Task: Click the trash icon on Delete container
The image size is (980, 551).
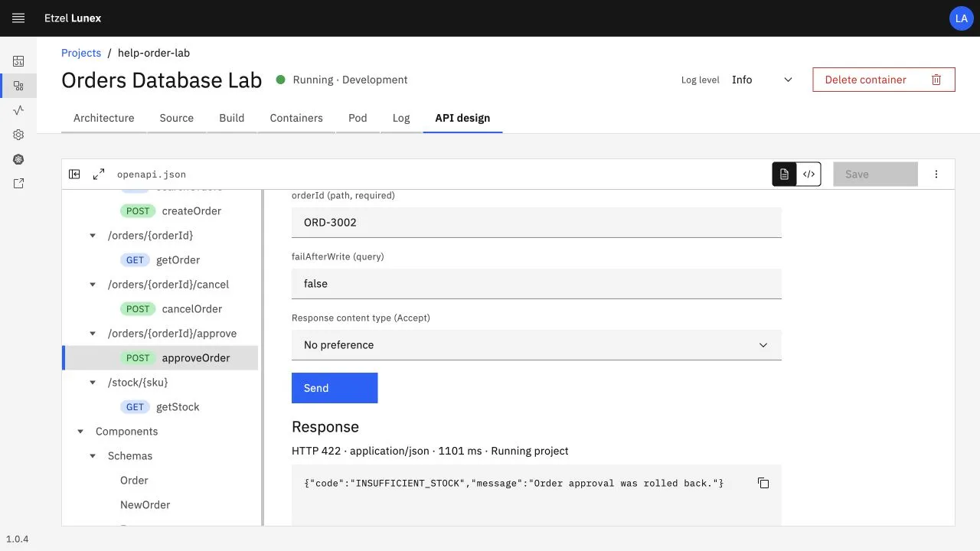Action: click(x=936, y=80)
